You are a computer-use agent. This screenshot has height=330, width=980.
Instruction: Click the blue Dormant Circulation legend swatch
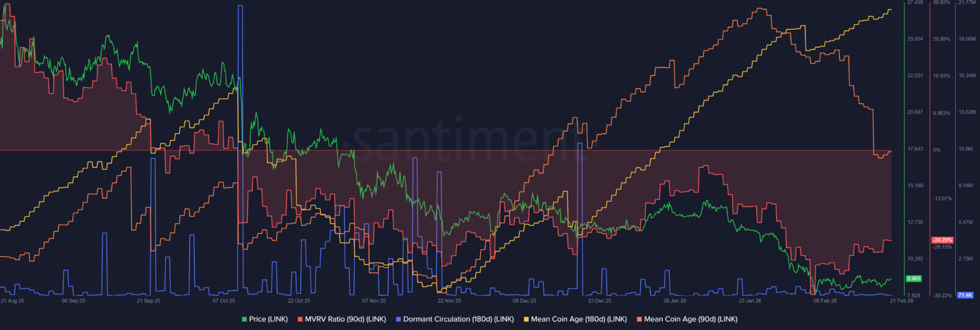(398, 320)
